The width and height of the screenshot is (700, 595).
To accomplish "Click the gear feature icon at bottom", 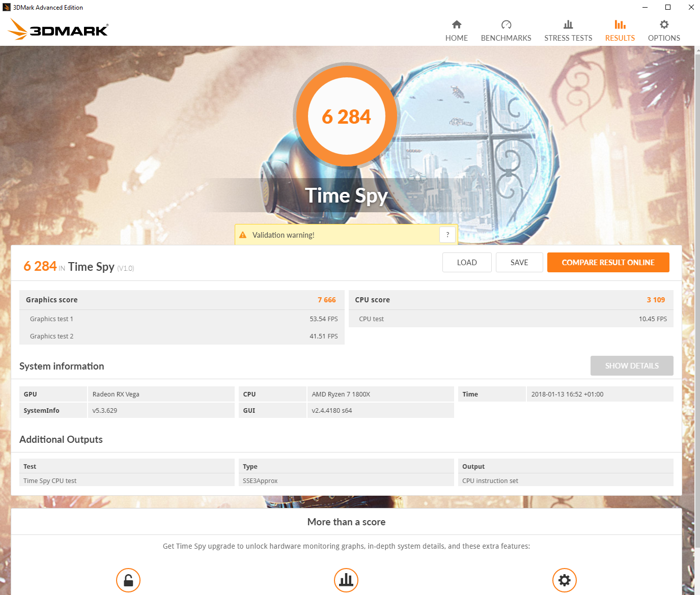I will pyautogui.click(x=565, y=580).
